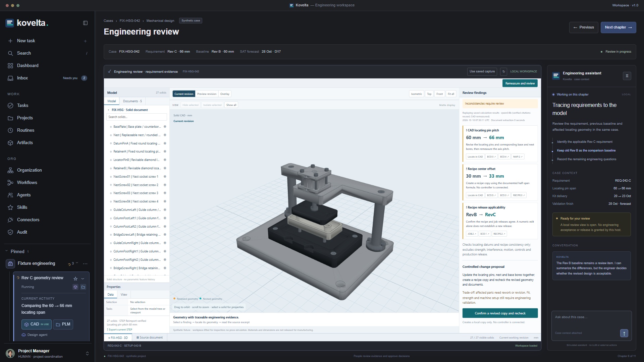644x362 pixels.
Task: Click the Export current STEP link
Action: 120,330
